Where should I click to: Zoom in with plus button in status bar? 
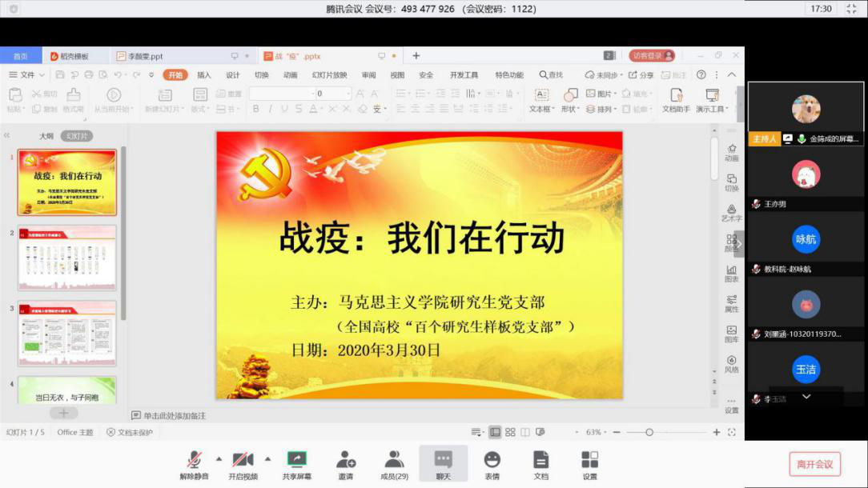click(717, 432)
